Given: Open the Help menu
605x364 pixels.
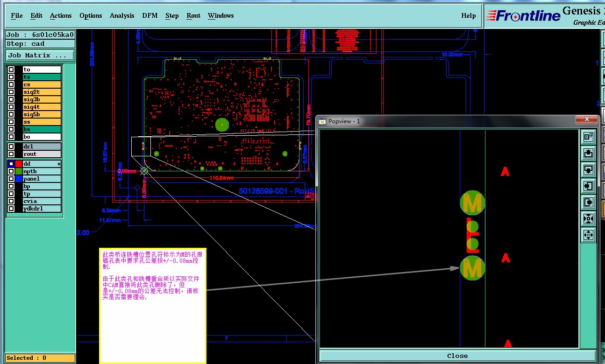Looking at the screenshot, I should point(469,15).
